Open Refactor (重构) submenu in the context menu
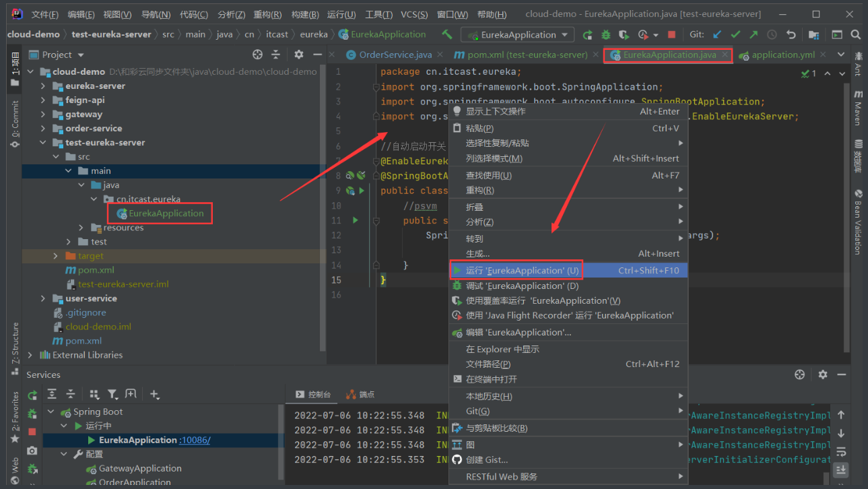 click(568, 190)
